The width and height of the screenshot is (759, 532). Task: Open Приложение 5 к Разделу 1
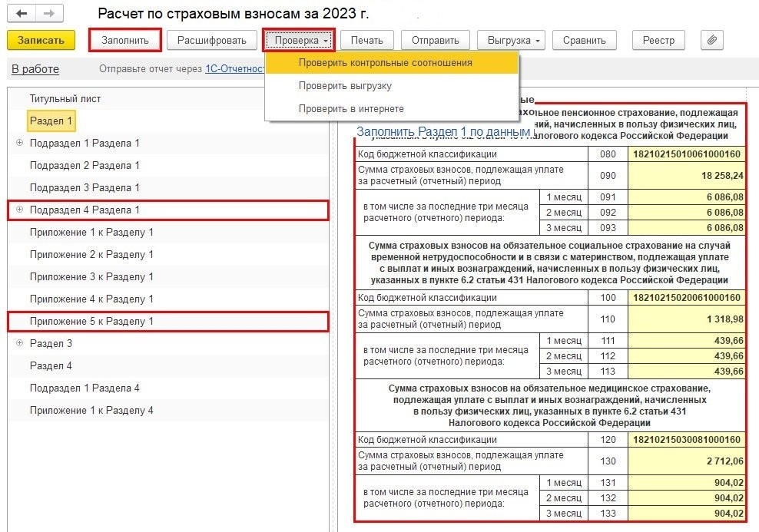click(x=91, y=321)
